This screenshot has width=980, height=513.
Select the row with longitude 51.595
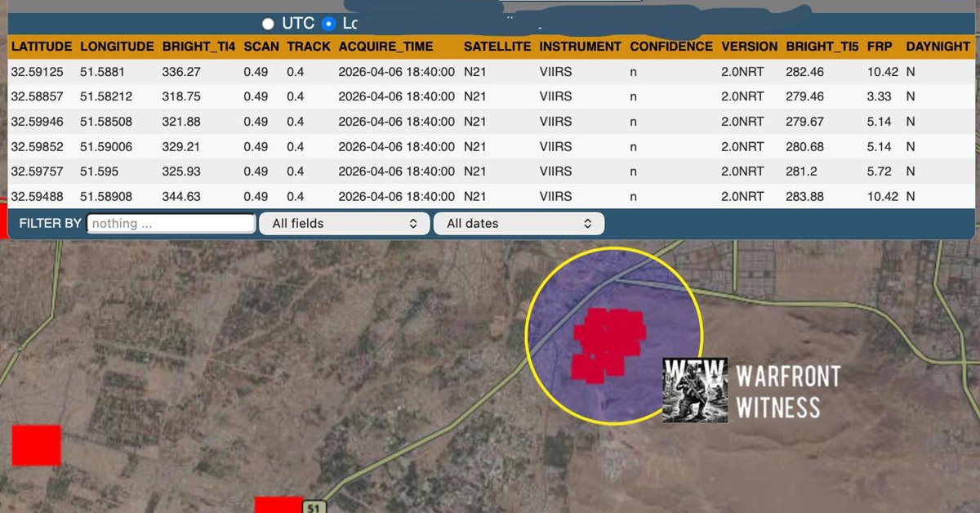[x=490, y=172]
